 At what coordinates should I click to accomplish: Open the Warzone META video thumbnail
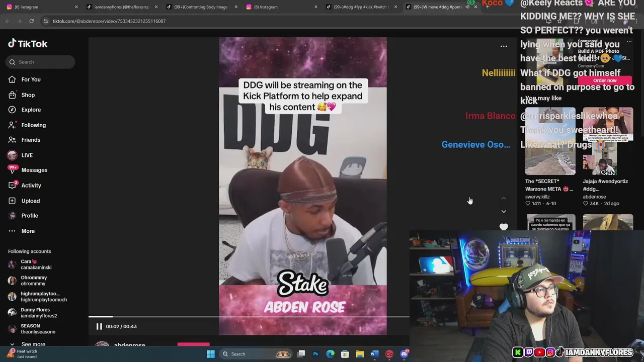[x=550, y=141]
